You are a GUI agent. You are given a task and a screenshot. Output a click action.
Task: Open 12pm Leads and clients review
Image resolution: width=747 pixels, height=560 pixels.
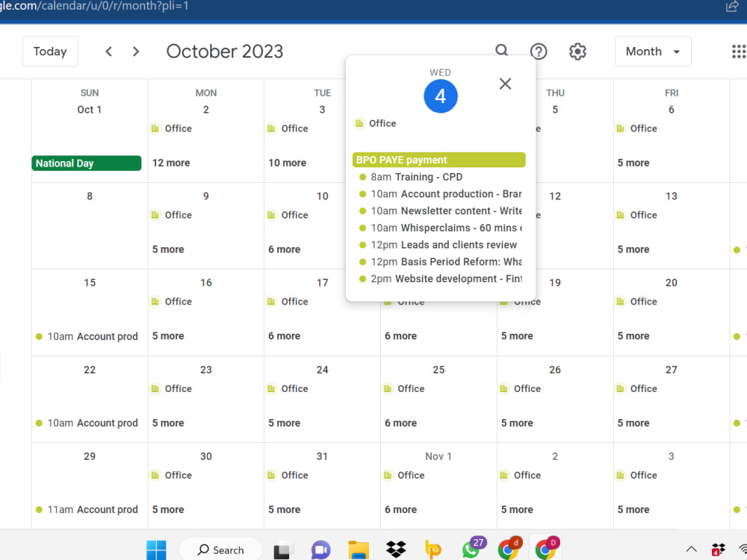click(438, 245)
